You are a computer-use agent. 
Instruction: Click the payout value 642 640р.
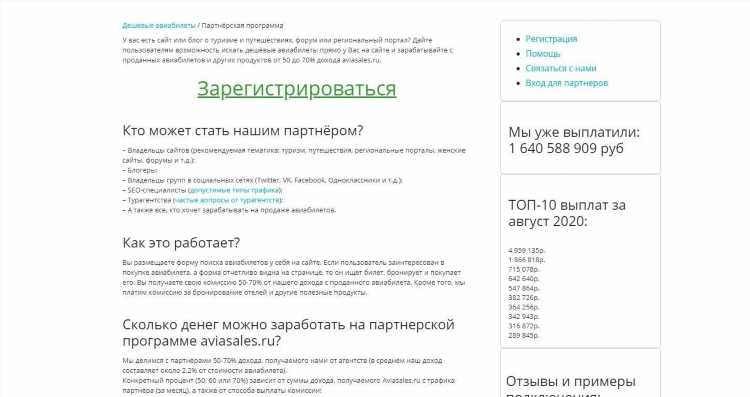pyautogui.click(x=524, y=278)
